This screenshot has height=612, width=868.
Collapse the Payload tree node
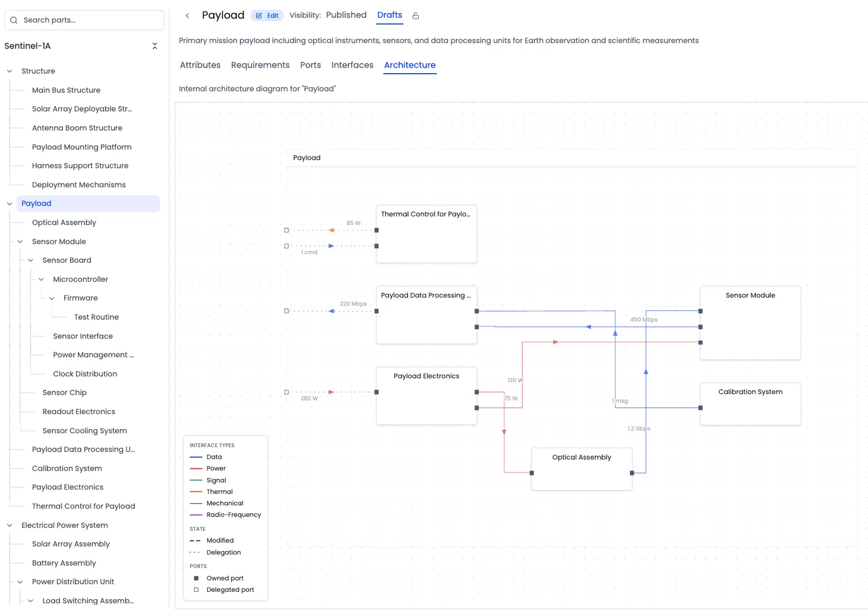tap(9, 204)
